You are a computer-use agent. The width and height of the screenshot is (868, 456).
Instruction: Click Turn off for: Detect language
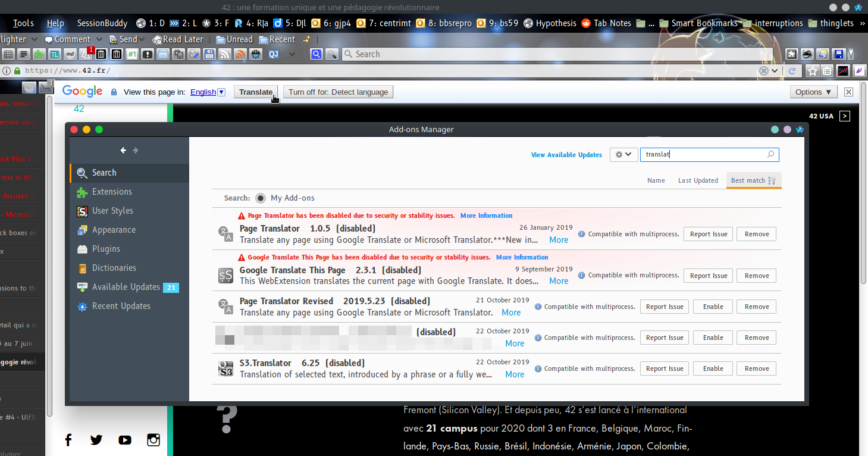point(338,92)
